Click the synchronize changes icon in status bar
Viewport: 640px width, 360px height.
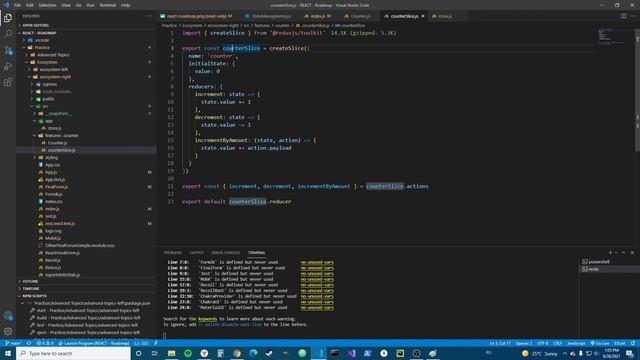[29, 343]
